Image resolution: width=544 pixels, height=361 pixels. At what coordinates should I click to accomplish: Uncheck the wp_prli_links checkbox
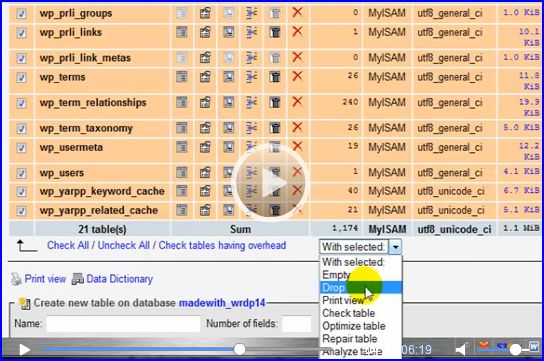(x=22, y=33)
